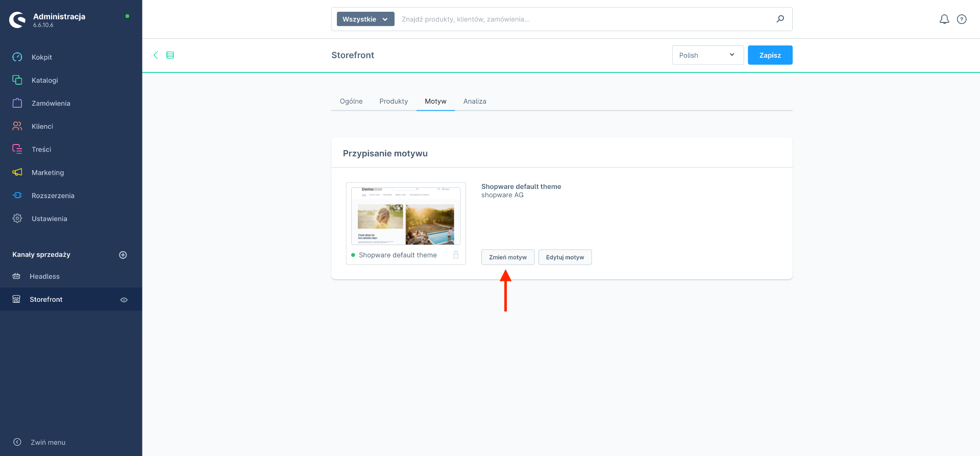This screenshot has height=456, width=980.
Task: Toggle Storefront eye visibility icon
Action: (x=124, y=300)
